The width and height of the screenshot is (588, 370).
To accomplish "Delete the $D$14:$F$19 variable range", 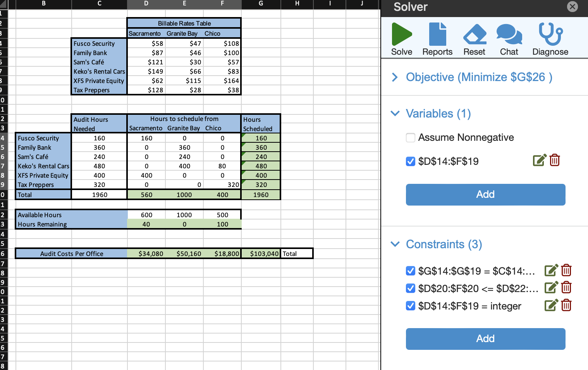I will [x=555, y=160].
